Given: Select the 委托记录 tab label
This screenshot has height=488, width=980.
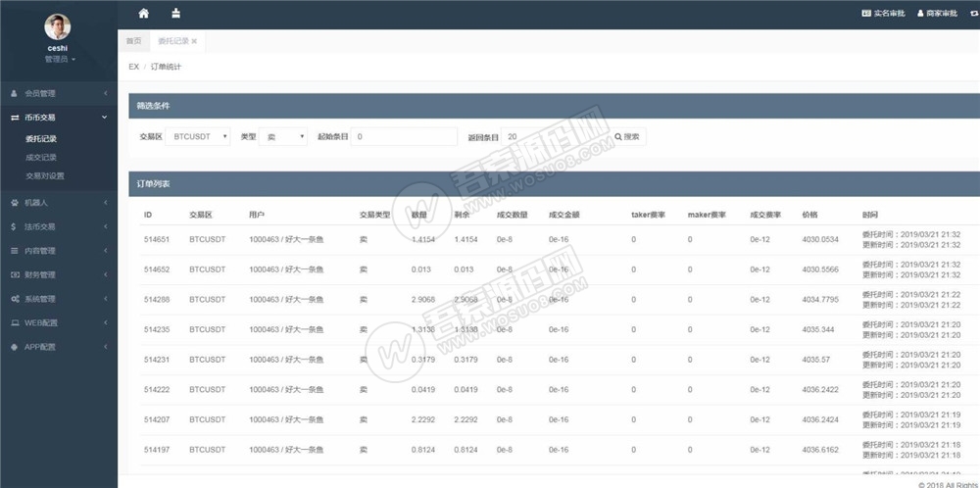Looking at the screenshot, I should click(173, 41).
